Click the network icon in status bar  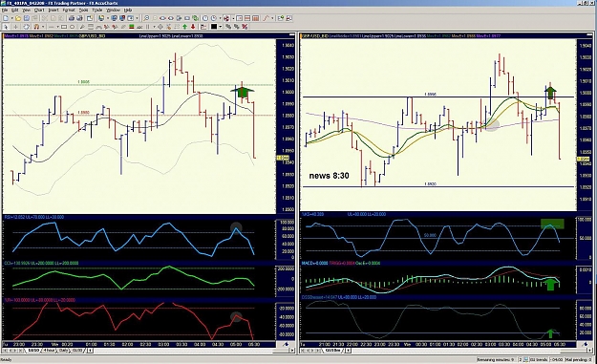coord(525,359)
